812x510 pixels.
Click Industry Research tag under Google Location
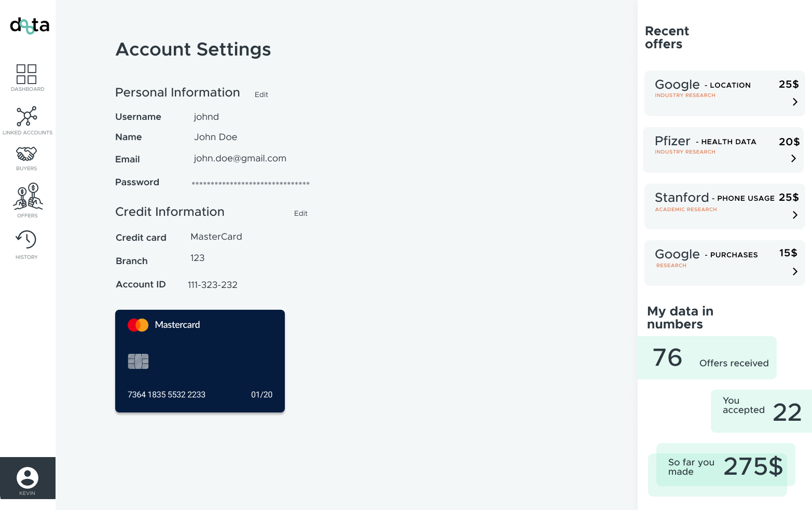[685, 95]
